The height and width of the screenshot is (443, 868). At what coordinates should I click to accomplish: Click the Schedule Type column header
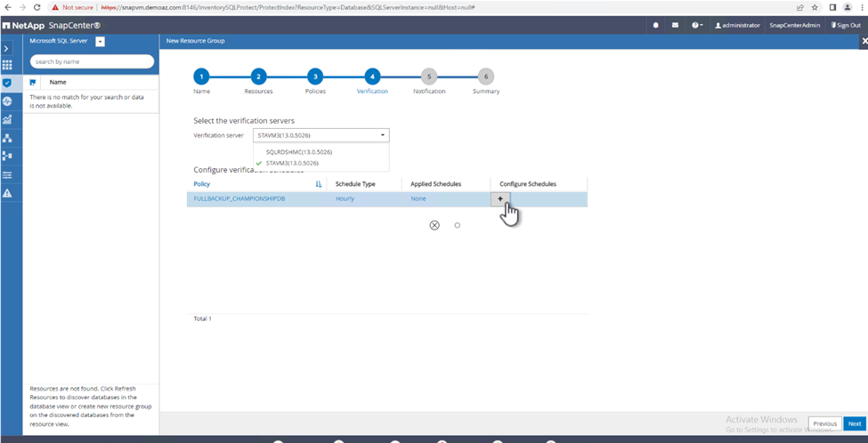pos(355,183)
